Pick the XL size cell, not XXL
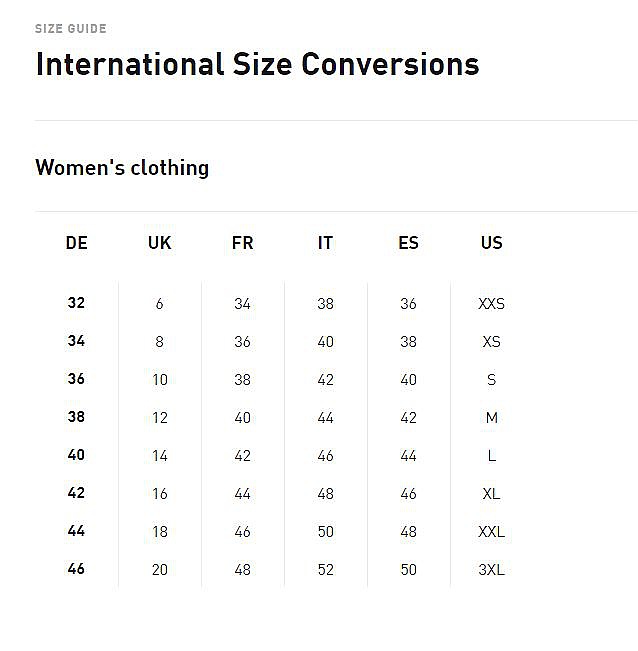Image resolution: width=638 pixels, height=651 pixels. (x=491, y=494)
